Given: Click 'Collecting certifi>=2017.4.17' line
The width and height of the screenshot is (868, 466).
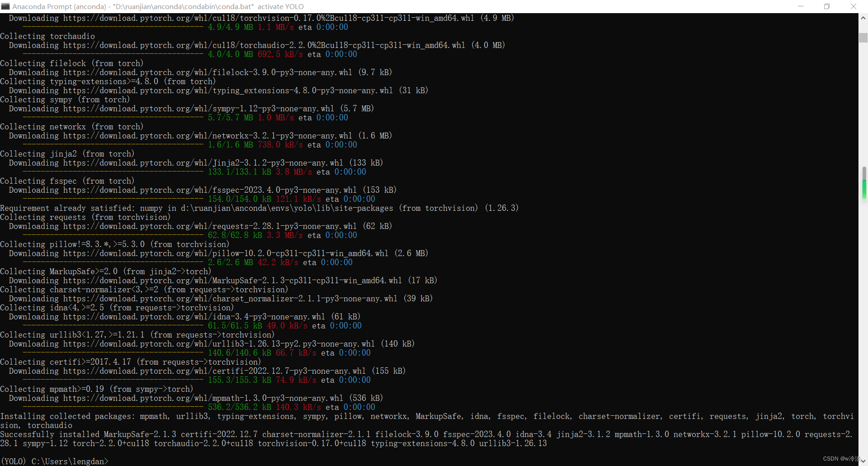Looking at the screenshot, I should [x=131, y=362].
